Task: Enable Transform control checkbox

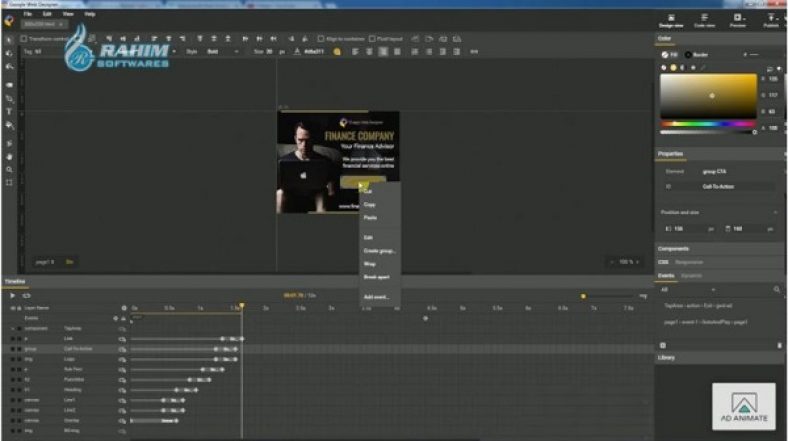Action: [x=25, y=39]
